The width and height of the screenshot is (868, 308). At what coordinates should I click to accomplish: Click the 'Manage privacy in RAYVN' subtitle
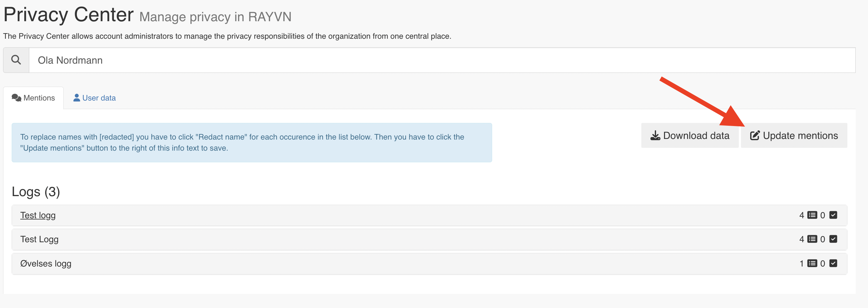(x=215, y=17)
